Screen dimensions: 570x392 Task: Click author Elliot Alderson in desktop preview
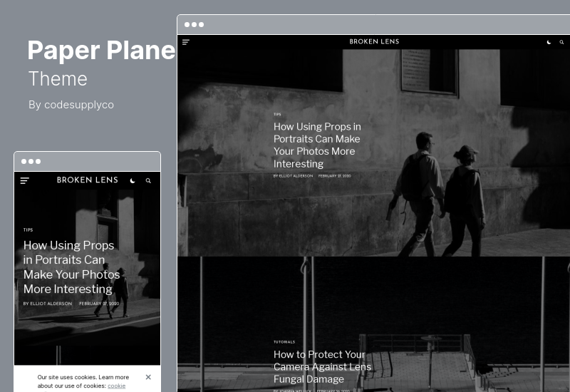[293, 175]
